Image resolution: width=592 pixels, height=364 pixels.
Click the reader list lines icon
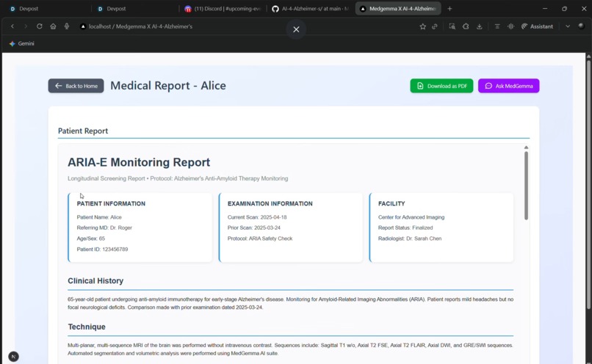[x=497, y=26]
